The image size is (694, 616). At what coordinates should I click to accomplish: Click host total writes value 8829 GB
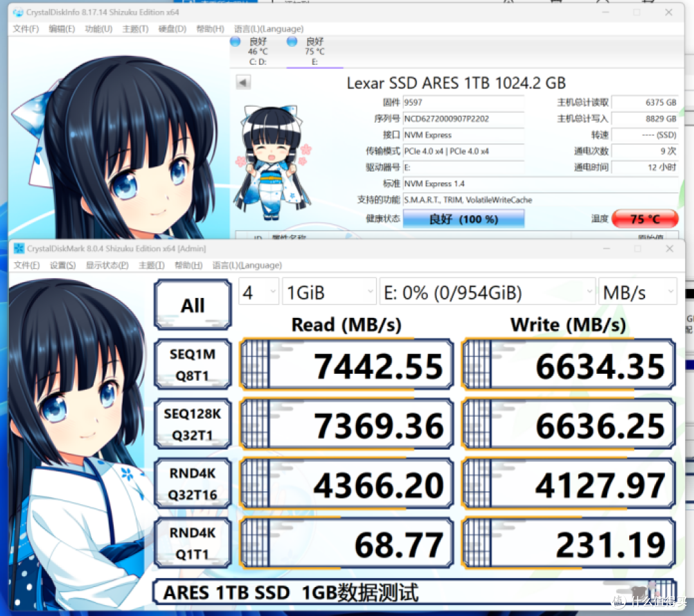[645, 119]
